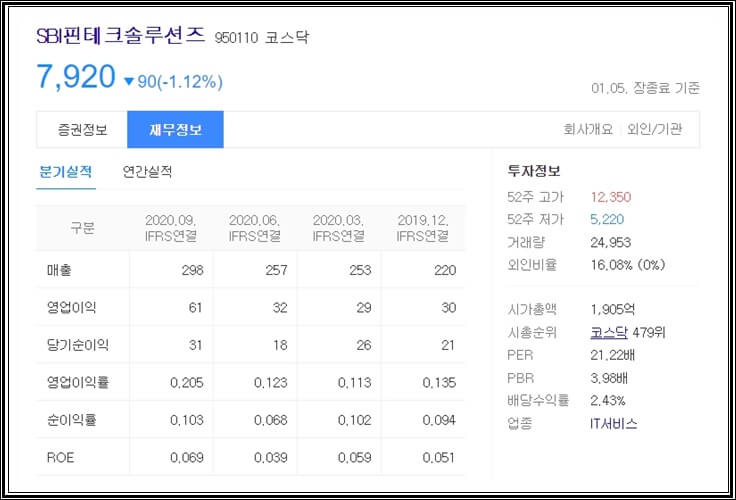
Task: Select the stock code 950110
Action: pyautogui.click(x=236, y=38)
